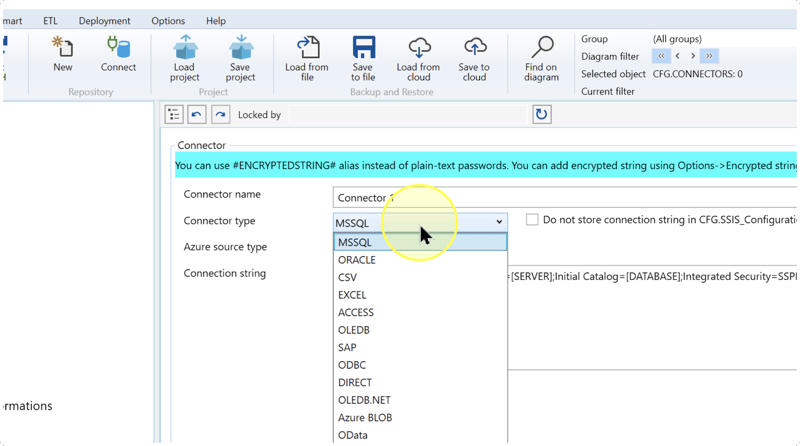Viewport: 800px width, 446px height.
Task: Select ORACLE connector type
Action: (420, 260)
